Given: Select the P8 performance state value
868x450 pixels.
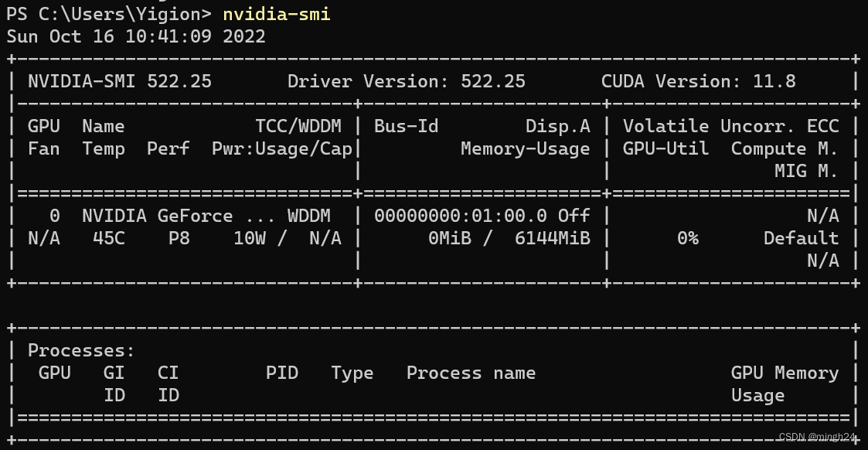Looking at the screenshot, I should click(x=179, y=239).
